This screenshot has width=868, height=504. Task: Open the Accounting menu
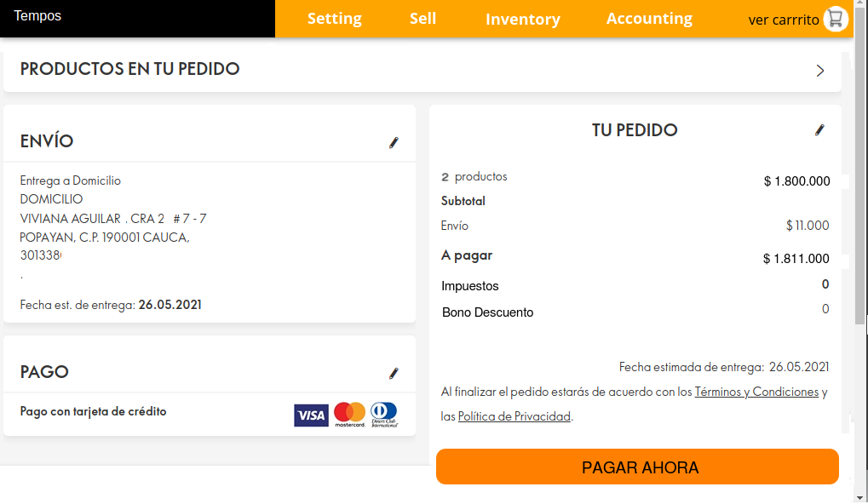pyautogui.click(x=649, y=19)
